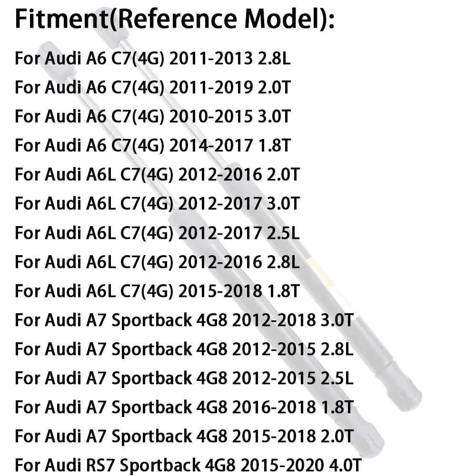Viewport: 476px width, 476px height.
Task: Click the A6L C7(4G) 2012-2016 2.8L entry
Action: click(x=157, y=262)
